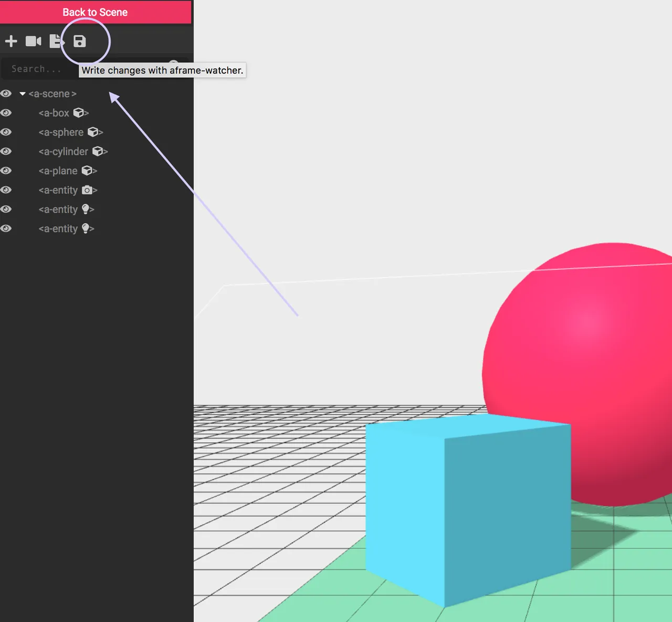672x622 pixels.
Task: Save changes with the floppy disk icon
Action: point(79,41)
